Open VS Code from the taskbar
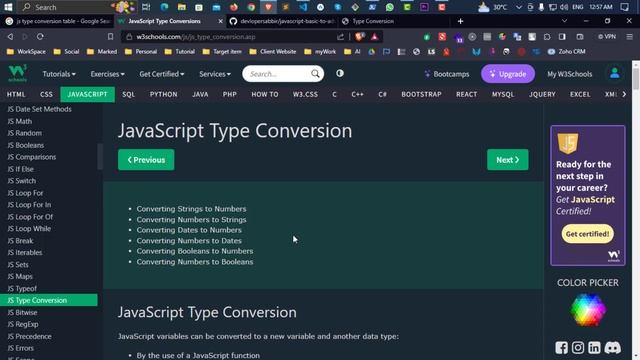 pos(303,7)
